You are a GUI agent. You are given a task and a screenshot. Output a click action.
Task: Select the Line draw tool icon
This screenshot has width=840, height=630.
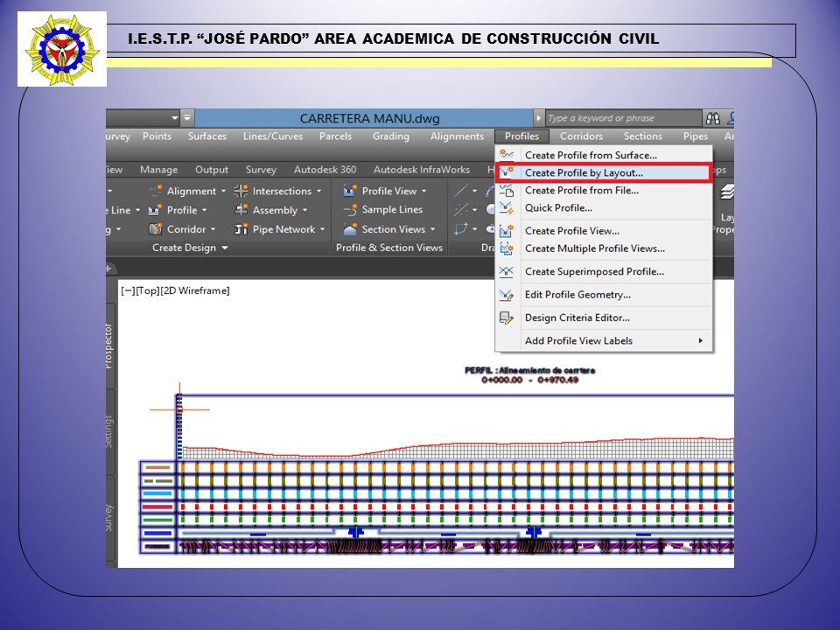coord(461,191)
